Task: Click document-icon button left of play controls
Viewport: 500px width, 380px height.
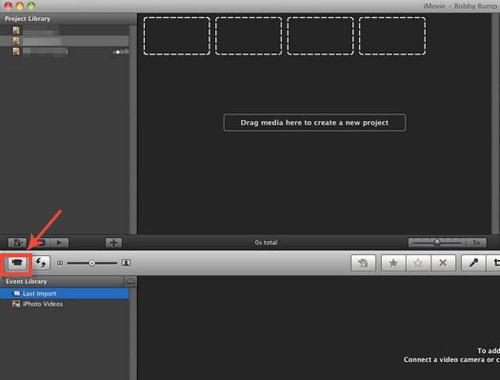Action: (17, 242)
